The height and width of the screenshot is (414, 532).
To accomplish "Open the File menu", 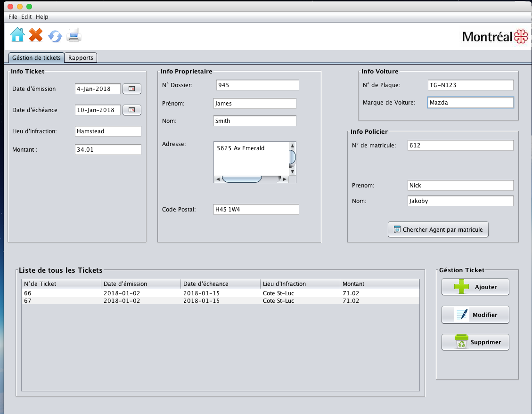I will click(x=13, y=16).
